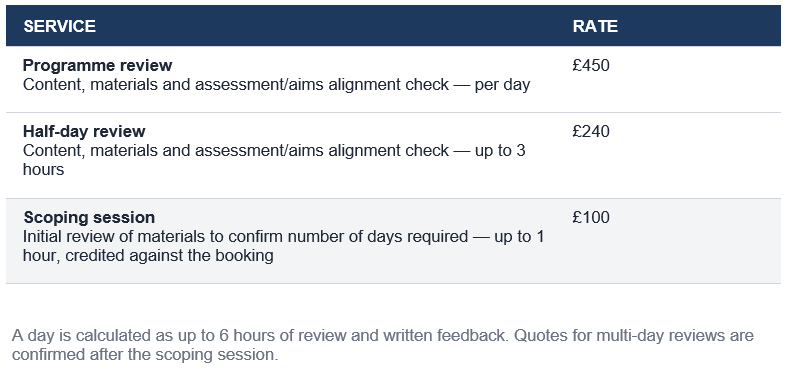The width and height of the screenshot is (785, 382).
Task: Click the £450 rate value
Action: (591, 65)
